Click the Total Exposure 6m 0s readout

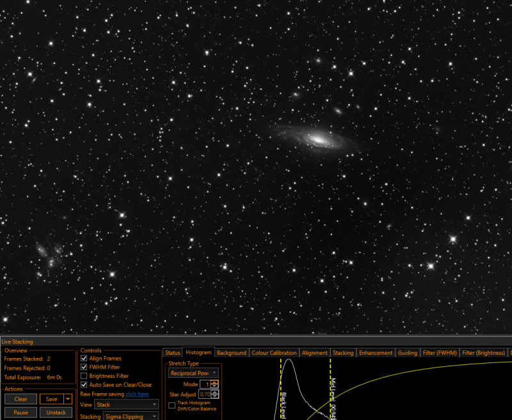pos(33,377)
